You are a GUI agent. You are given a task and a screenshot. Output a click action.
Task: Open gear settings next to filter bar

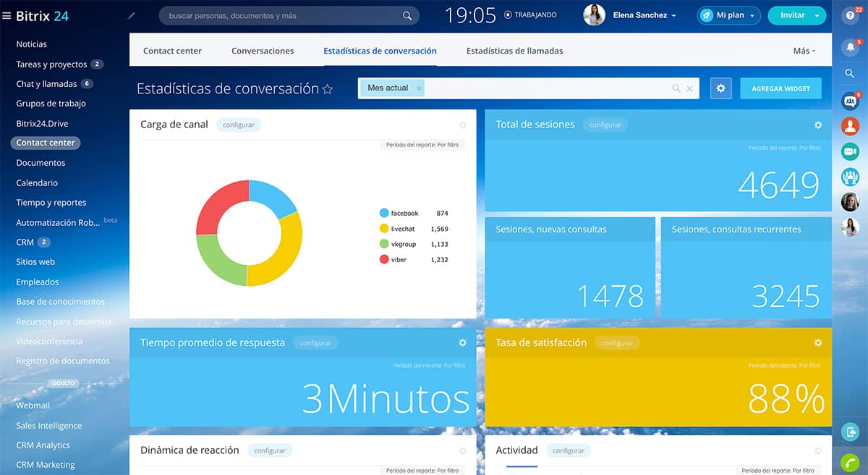pos(720,88)
